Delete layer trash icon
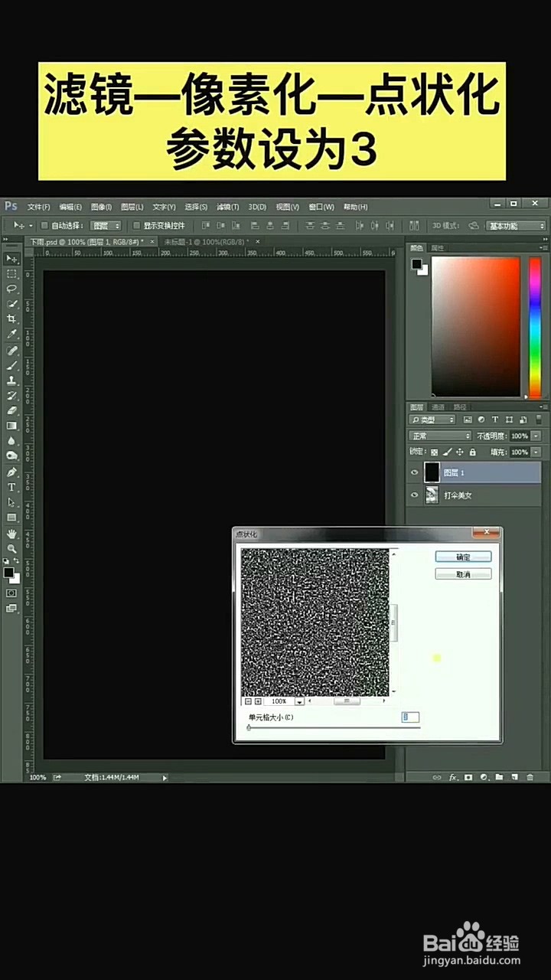Image resolution: width=551 pixels, height=980 pixels. [530, 777]
